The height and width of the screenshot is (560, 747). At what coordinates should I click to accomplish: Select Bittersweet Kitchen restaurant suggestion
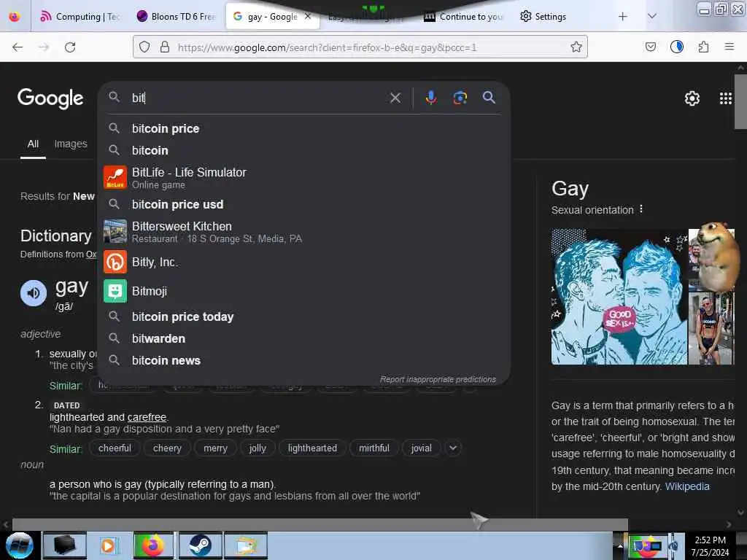tap(303, 231)
